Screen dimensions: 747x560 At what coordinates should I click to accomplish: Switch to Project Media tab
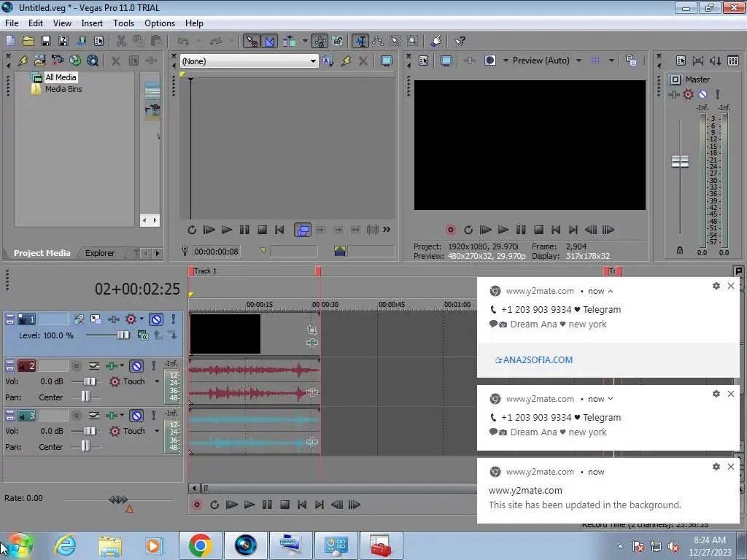click(x=42, y=253)
